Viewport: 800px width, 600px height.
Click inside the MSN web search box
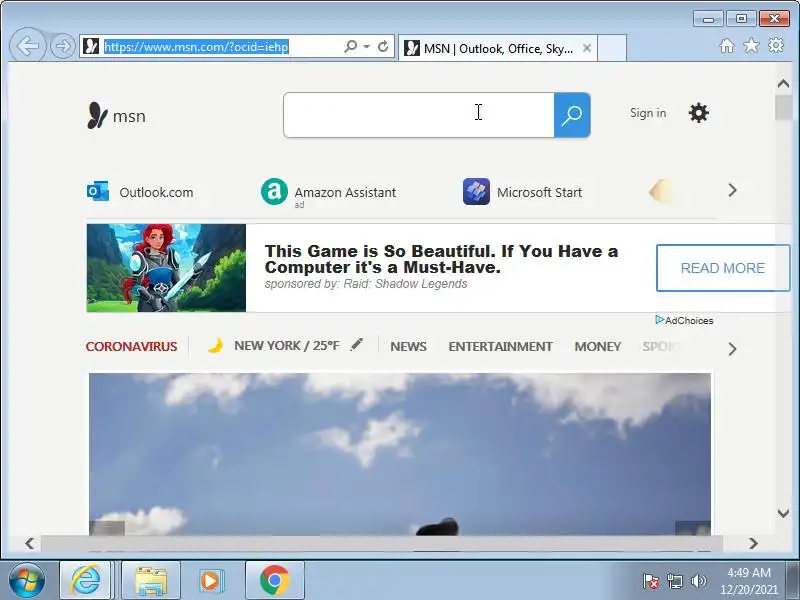click(x=418, y=115)
